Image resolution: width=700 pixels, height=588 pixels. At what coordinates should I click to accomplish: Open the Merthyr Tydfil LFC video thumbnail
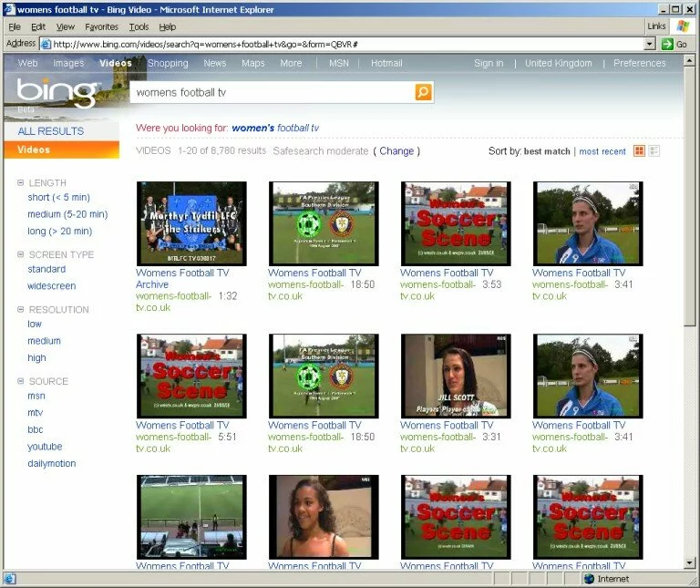[191, 223]
